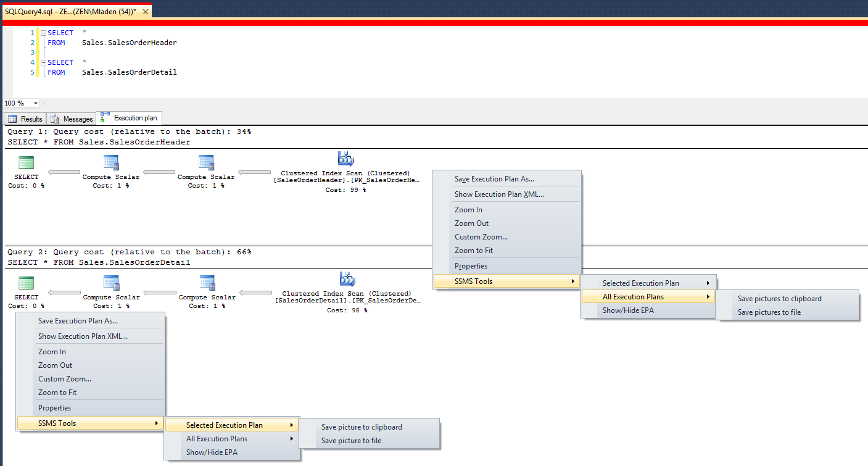Click first Compute Scalar icon in Query 2
Viewport: 868px width, 466px height.
pyautogui.click(x=111, y=283)
